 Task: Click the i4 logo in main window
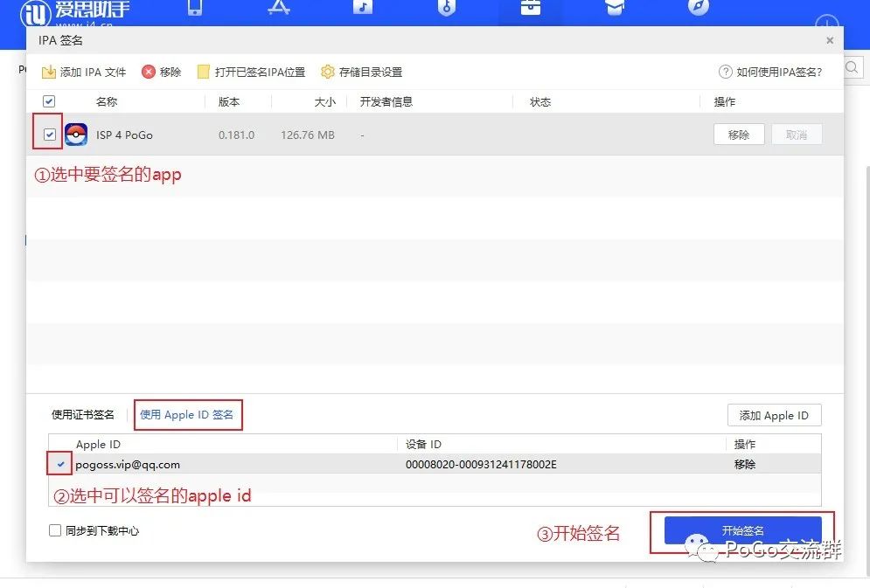pos(36,13)
